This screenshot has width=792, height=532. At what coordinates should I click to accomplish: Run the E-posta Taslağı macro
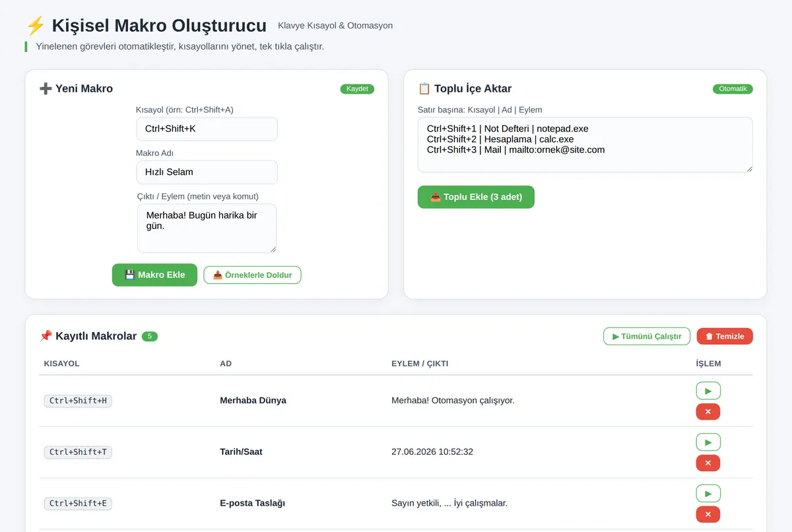tap(708, 494)
